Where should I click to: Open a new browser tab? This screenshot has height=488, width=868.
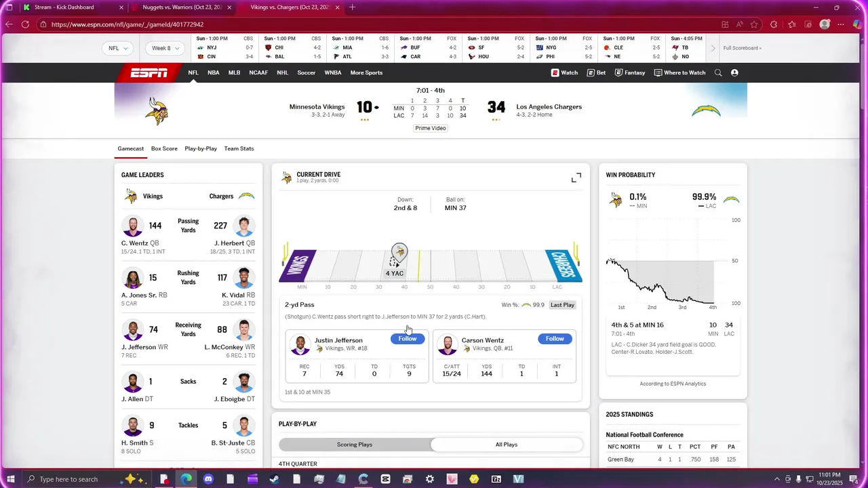point(352,7)
